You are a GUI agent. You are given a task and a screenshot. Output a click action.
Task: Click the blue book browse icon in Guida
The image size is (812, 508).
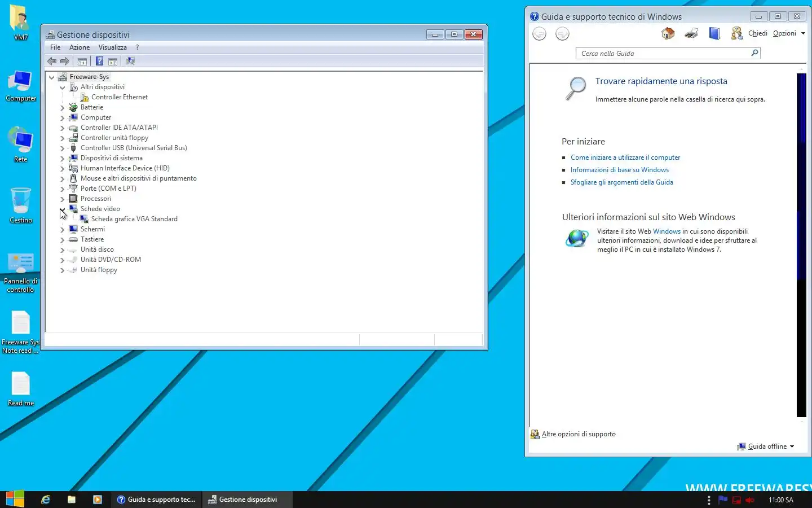pos(714,33)
